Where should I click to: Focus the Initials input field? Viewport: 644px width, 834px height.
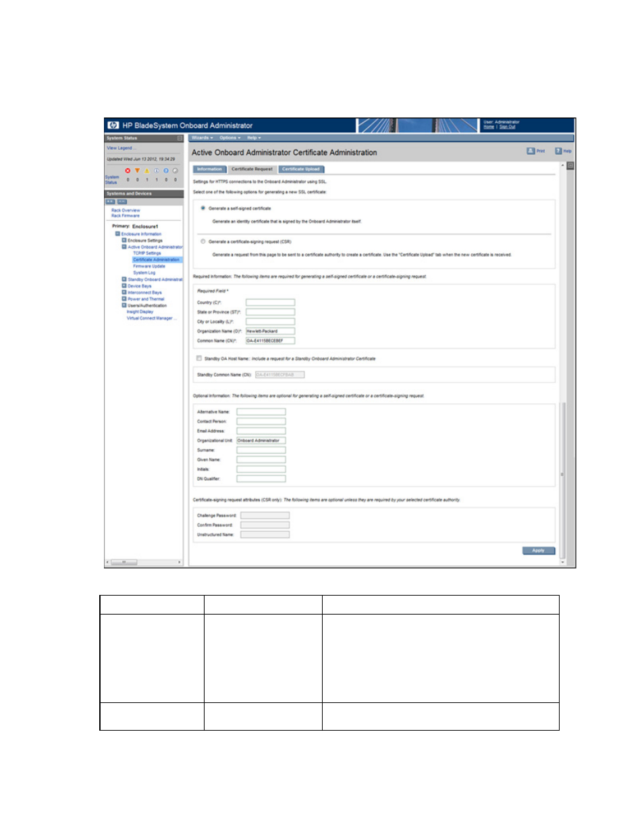click(261, 469)
